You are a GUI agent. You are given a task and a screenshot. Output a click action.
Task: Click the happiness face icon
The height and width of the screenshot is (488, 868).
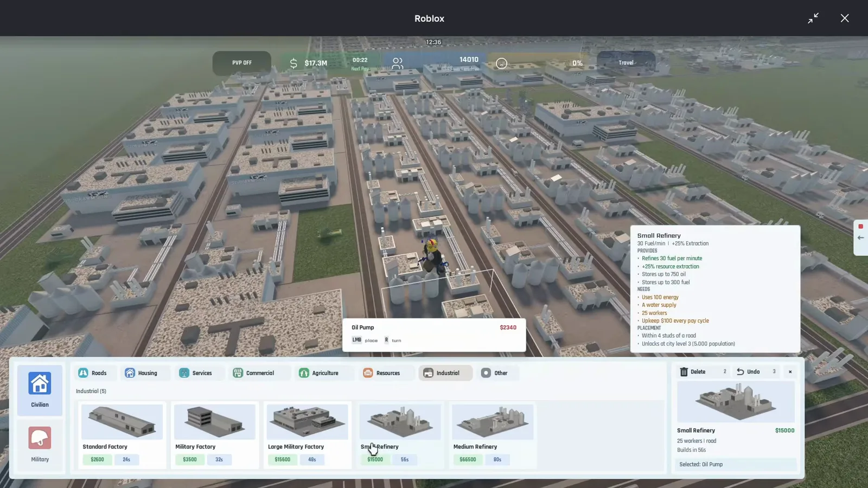[x=501, y=64]
